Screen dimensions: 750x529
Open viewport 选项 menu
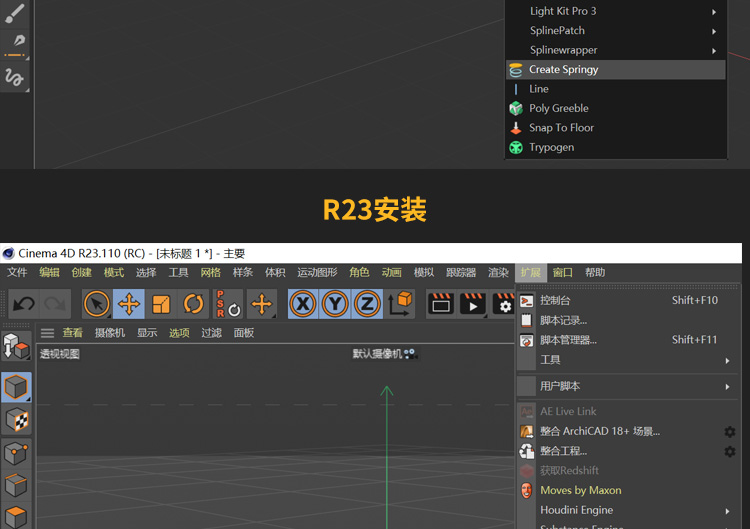[179, 333]
